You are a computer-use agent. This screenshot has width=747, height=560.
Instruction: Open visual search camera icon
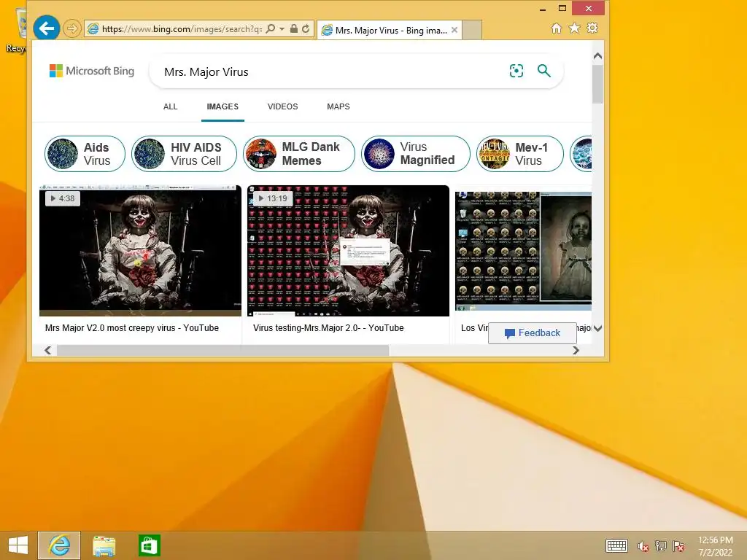tap(516, 71)
